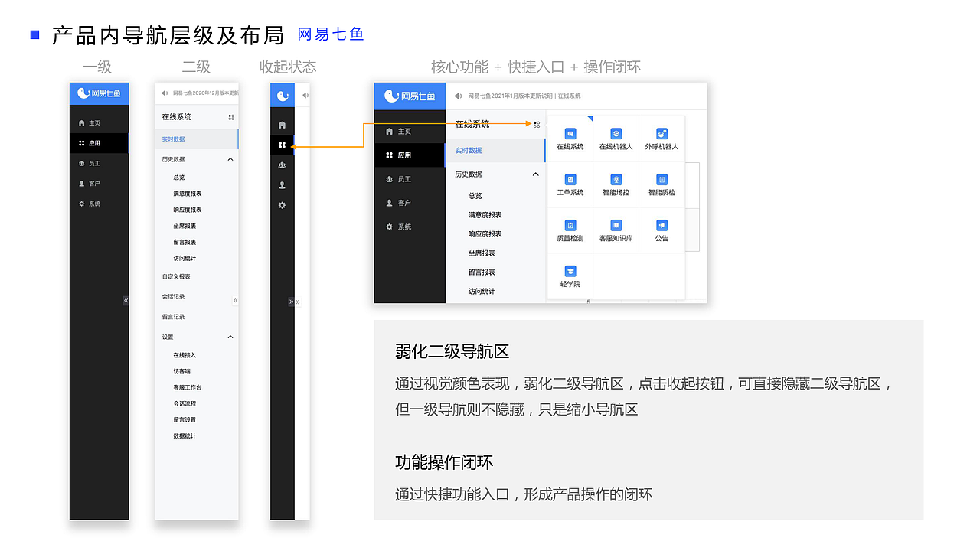The height and width of the screenshot is (551, 980).
Task: Open 网易七鱼2020年12月版本更新 announcement link
Action: 205,93
